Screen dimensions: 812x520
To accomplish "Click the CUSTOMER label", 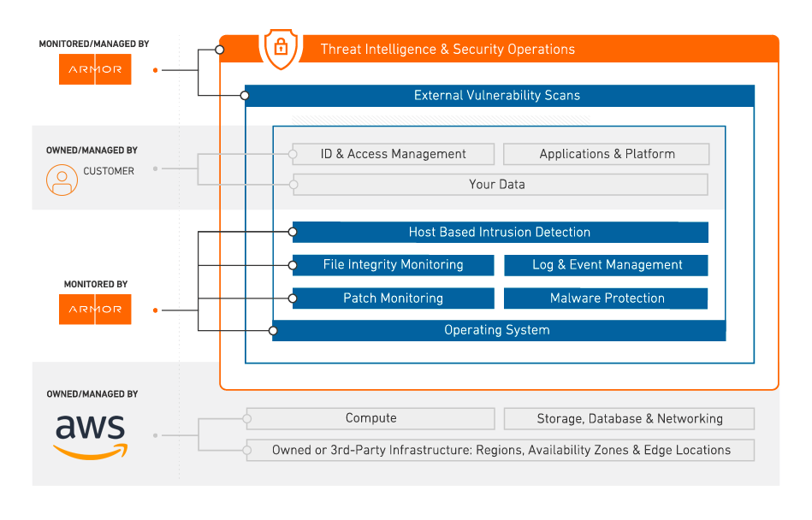I will coord(109,171).
